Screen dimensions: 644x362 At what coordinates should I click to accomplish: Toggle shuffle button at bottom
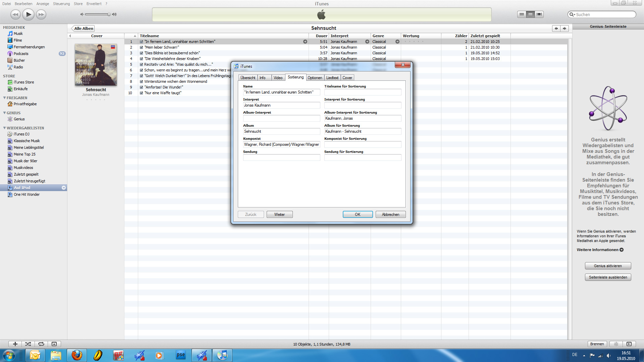(x=28, y=344)
